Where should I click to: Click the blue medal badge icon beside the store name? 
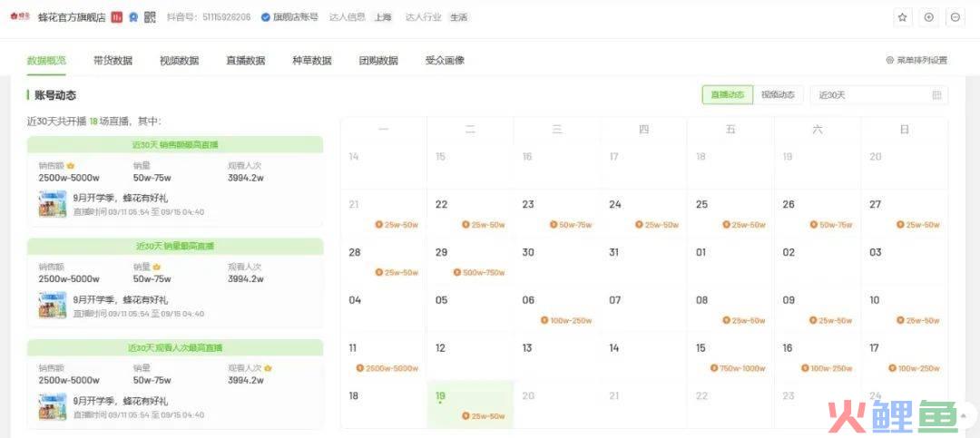pos(133,17)
